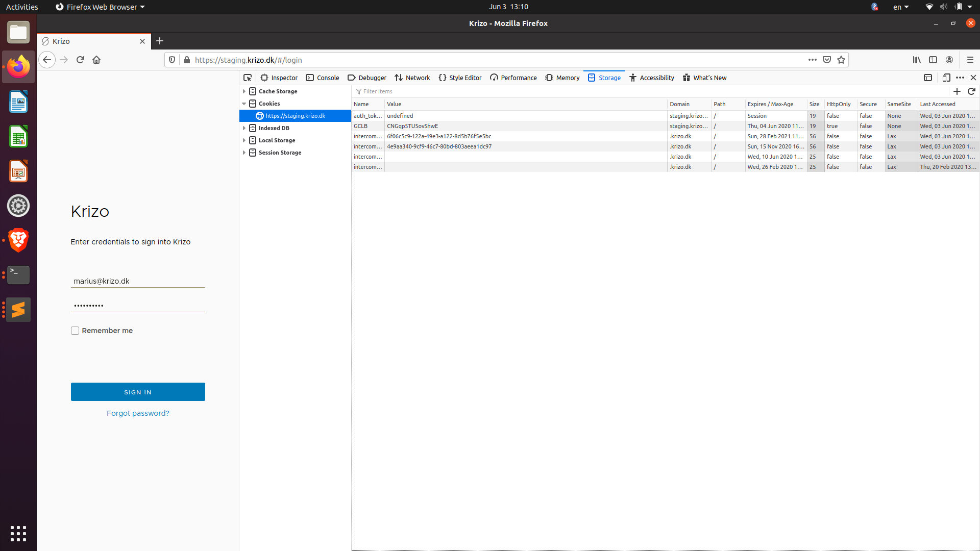980x551 pixels.
Task: Toggle the Remember me checkbox
Action: tap(75, 331)
